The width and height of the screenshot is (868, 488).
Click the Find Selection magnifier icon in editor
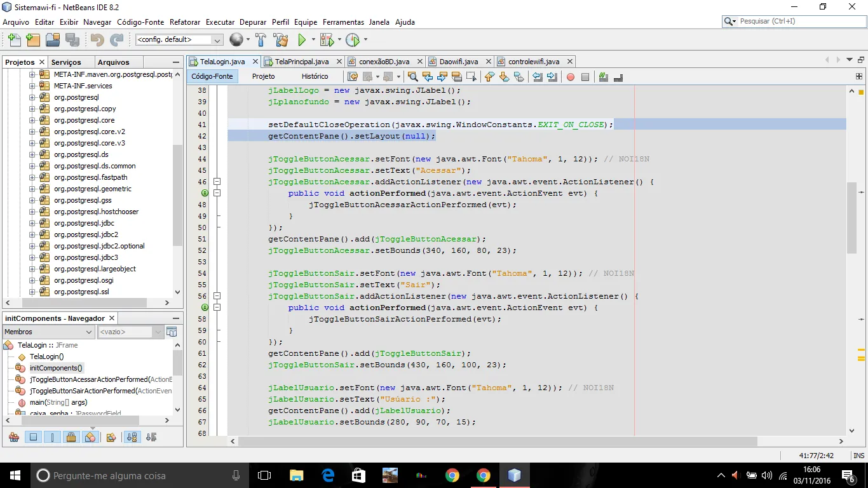tap(413, 77)
